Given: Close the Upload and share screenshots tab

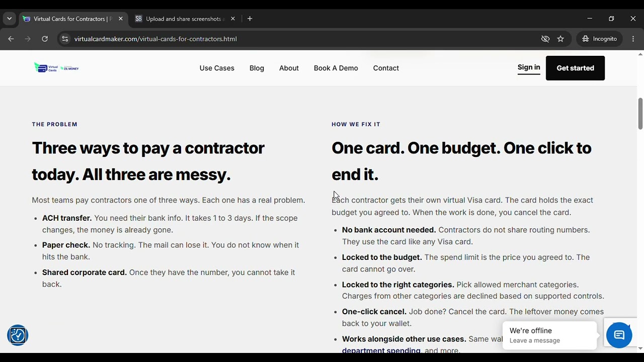Looking at the screenshot, I should coord(232,19).
